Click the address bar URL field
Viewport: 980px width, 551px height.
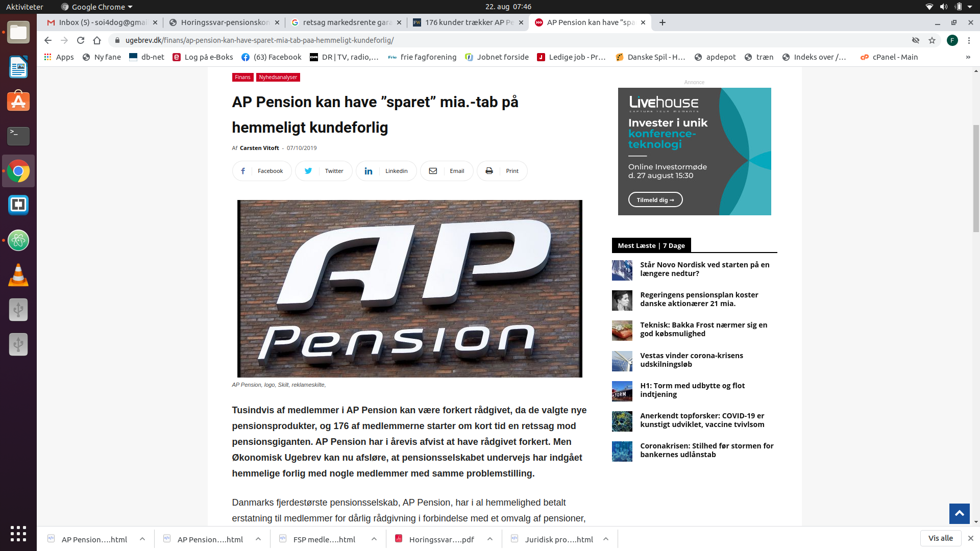pyautogui.click(x=510, y=40)
